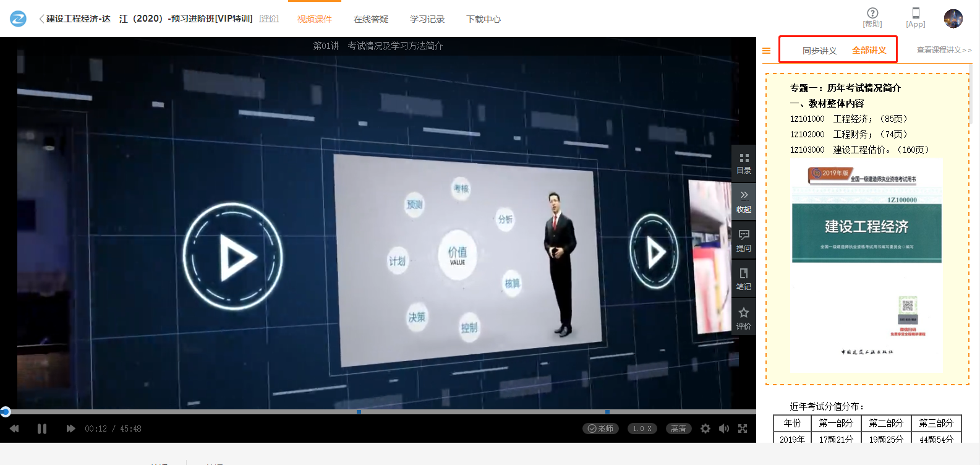Pause the video playback
980x465 pixels.
point(42,429)
